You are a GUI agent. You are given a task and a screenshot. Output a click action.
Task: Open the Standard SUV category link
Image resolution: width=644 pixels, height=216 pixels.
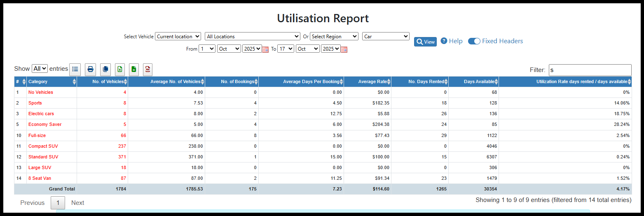(43, 157)
